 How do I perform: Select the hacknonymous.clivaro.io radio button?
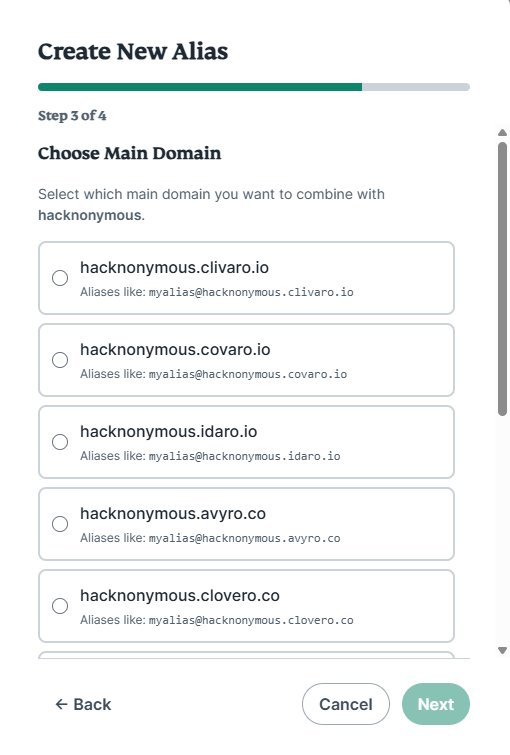[x=60, y=278]
